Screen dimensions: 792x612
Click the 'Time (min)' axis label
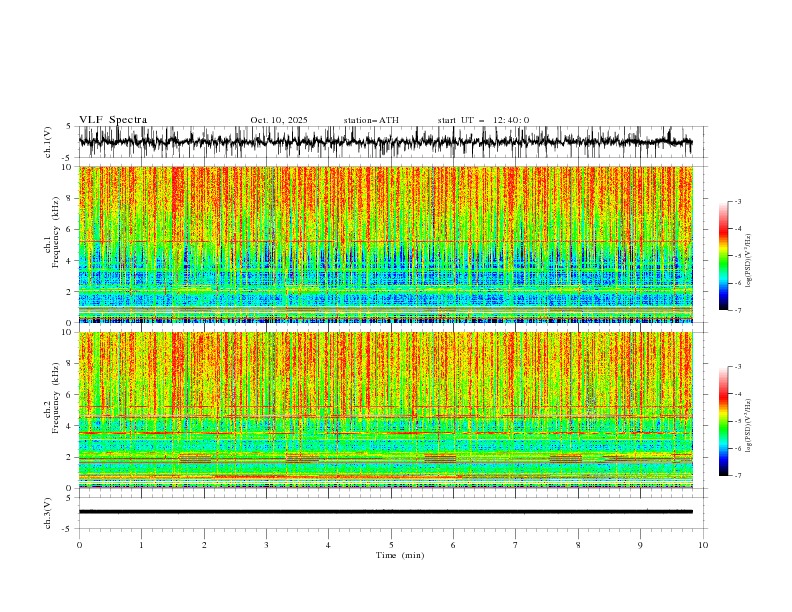pyautogui.click(x=400, y=555)
